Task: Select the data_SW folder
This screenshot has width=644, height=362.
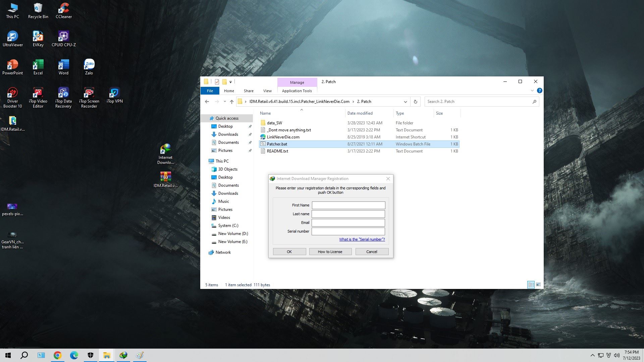Action: (359, 123)
